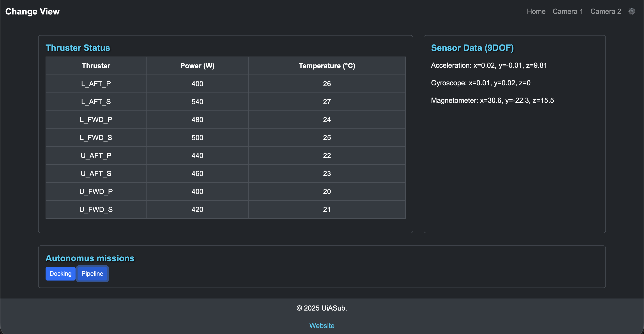644x334 pixels.
Task: Select the Thruster column header
Action: pyautogui.click(x=96, y=66)
